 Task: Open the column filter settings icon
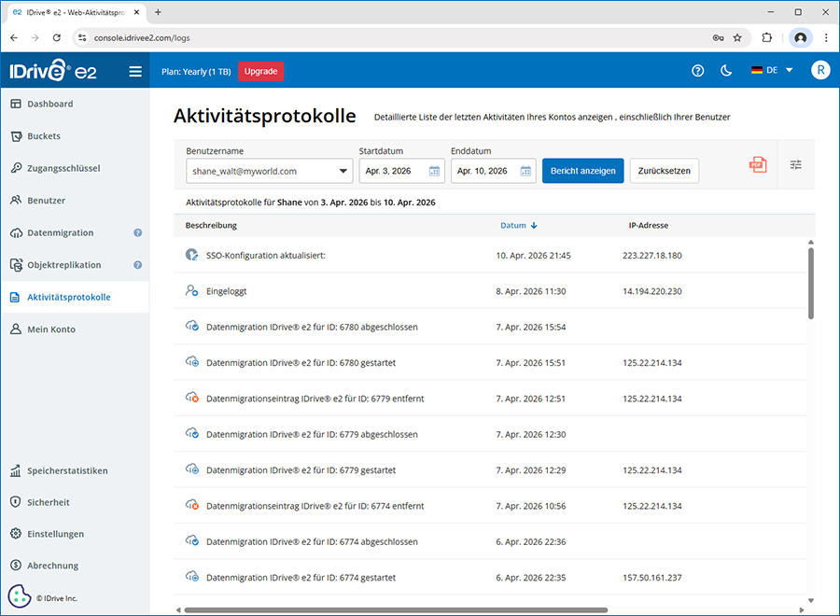(795, 165)
